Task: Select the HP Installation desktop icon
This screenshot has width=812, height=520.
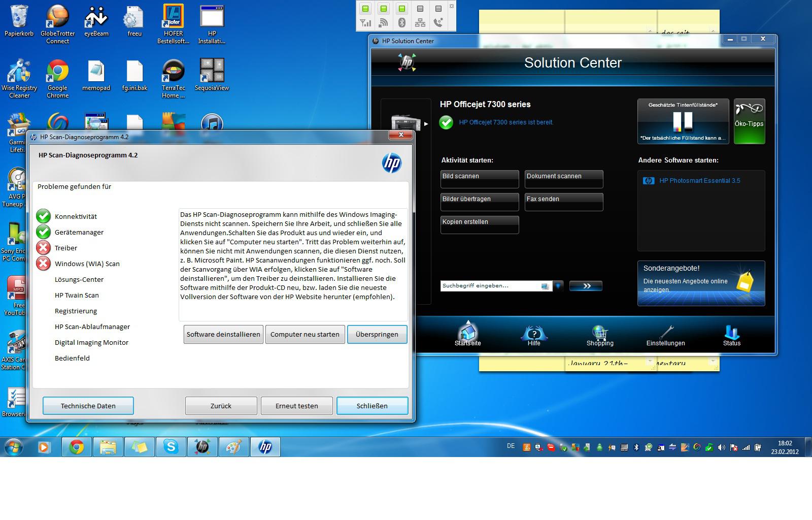Action: pos(212,24)
